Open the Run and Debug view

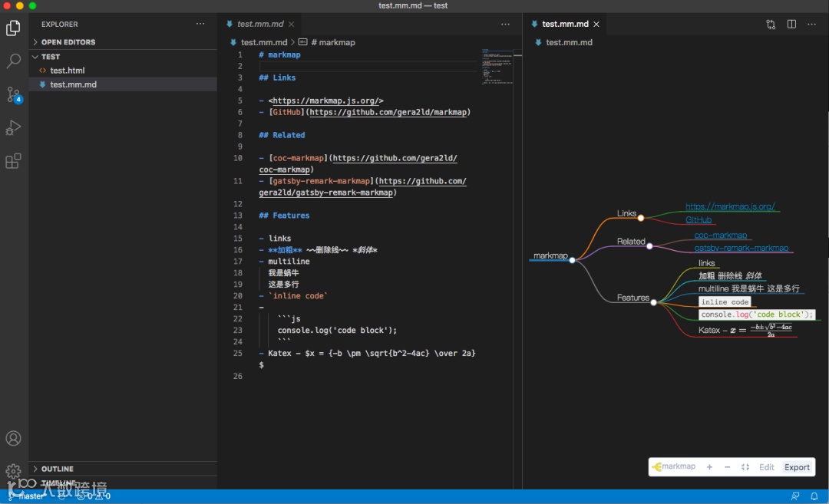coord(13,128)
